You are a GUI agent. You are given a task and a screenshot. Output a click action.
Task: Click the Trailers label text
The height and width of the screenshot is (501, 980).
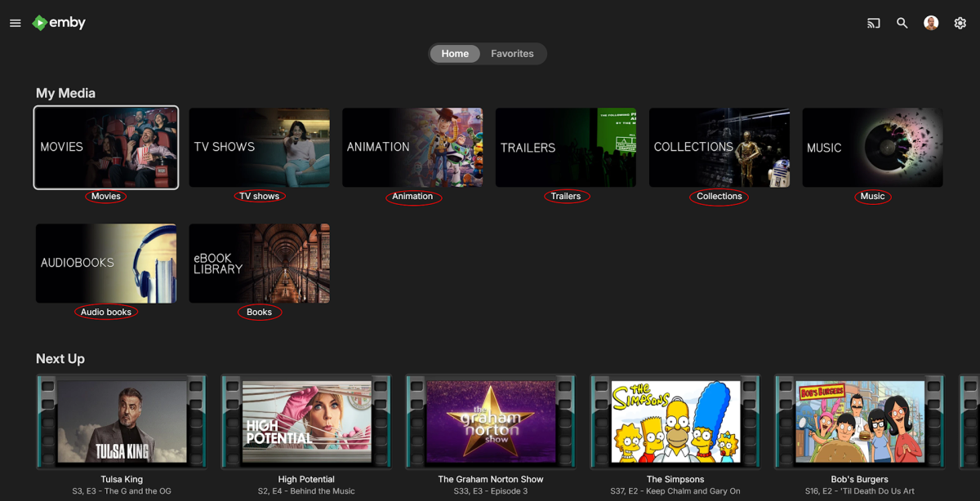(566, 197)
